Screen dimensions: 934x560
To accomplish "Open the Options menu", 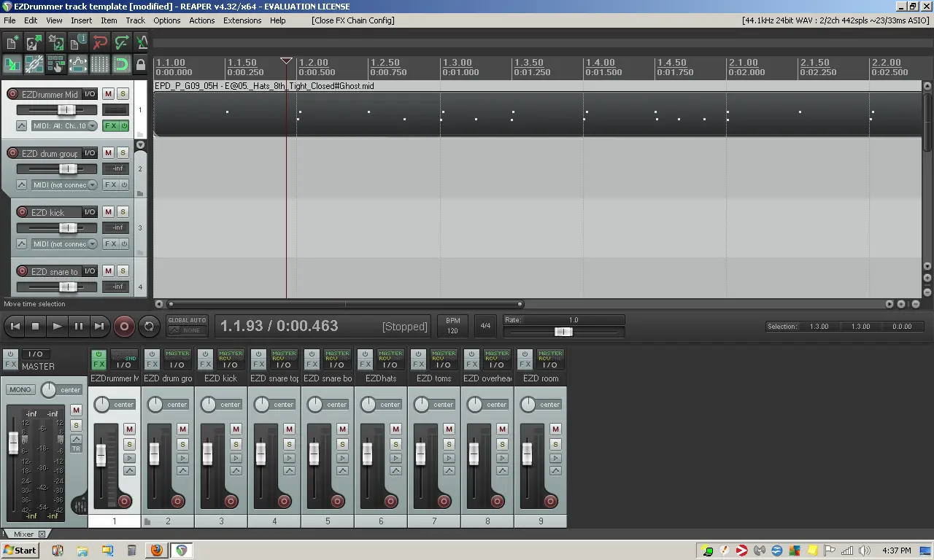I will (167, 20).
